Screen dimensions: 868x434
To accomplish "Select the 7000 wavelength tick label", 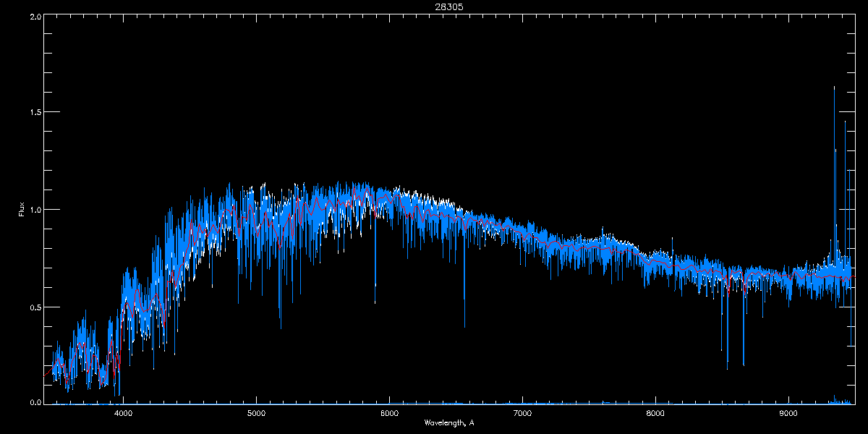I will pos(522,413).
